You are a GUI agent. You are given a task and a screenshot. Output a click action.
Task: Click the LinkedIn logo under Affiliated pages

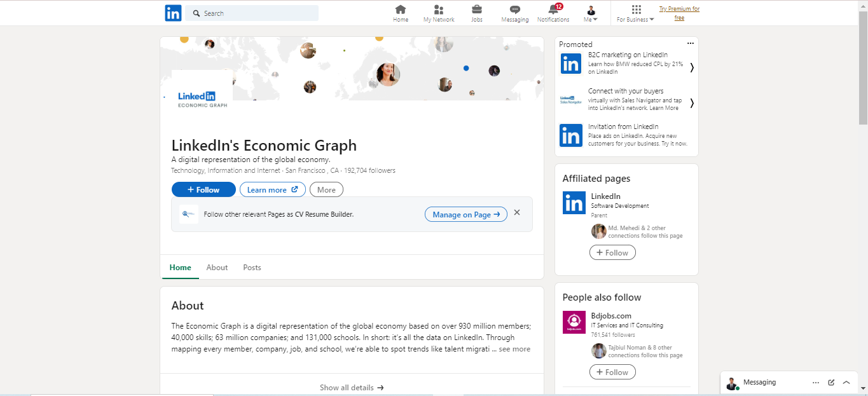(574, 203)
